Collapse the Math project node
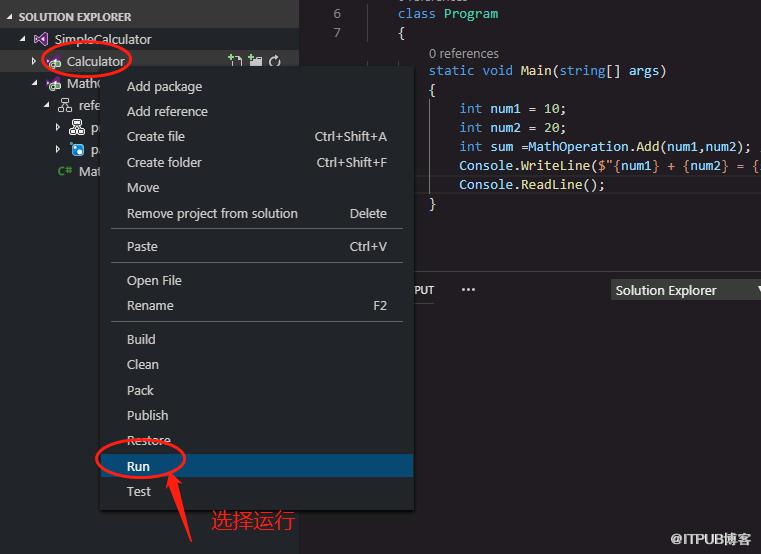This screenshot has height=554, width=761. 34,84
